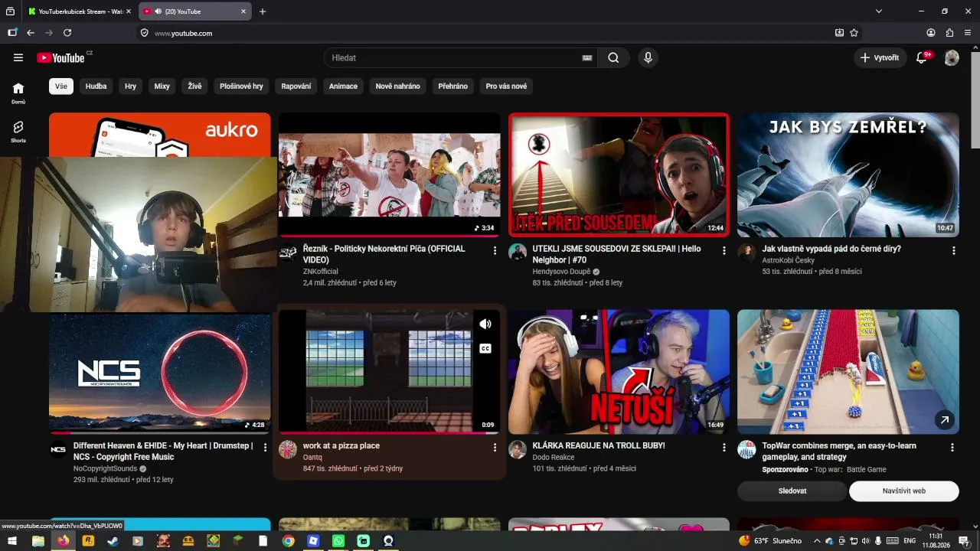Open the Dodo Reakce channel link
980x551 pixels.
tap(554, 457)
